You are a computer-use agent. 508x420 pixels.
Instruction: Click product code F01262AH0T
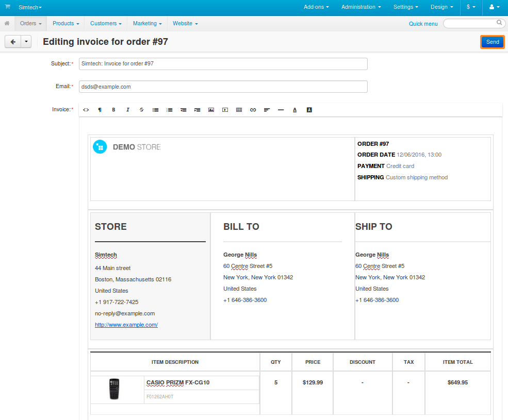(160, 397)
